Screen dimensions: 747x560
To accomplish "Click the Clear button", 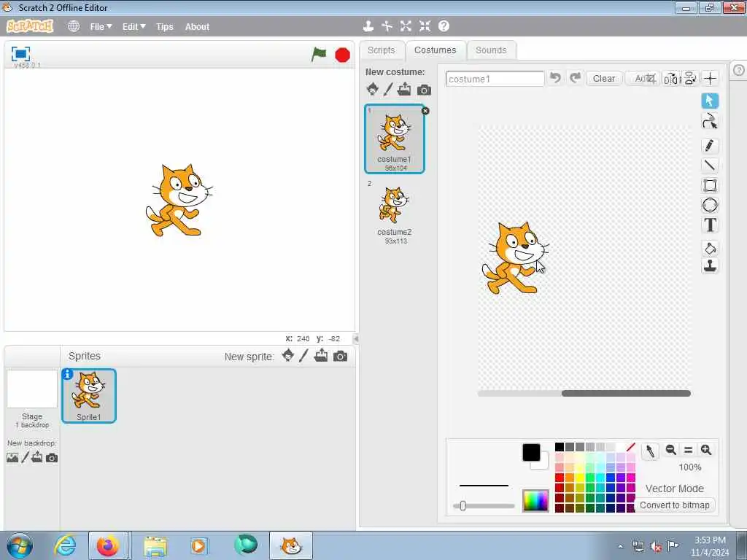I will click(x=604, y=79).
